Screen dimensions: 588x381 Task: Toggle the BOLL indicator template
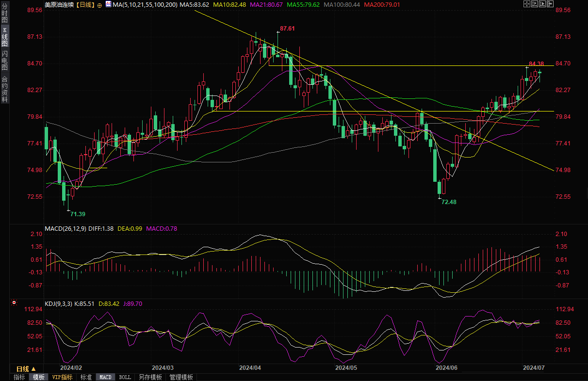pyautogui.click(x=125, y=377)
